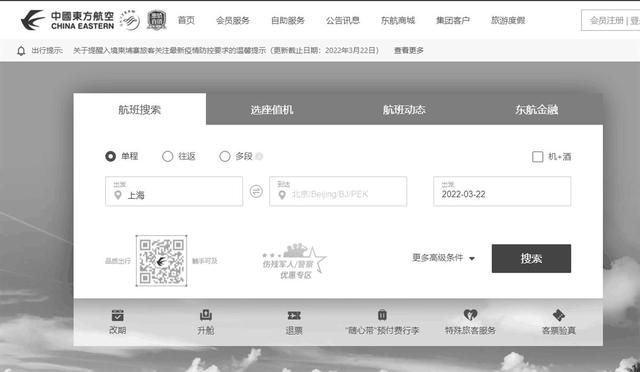This screenshot has height=372, width=640.
Task: Open the disabled veterans/police discount zone
Action: [294, 261]
